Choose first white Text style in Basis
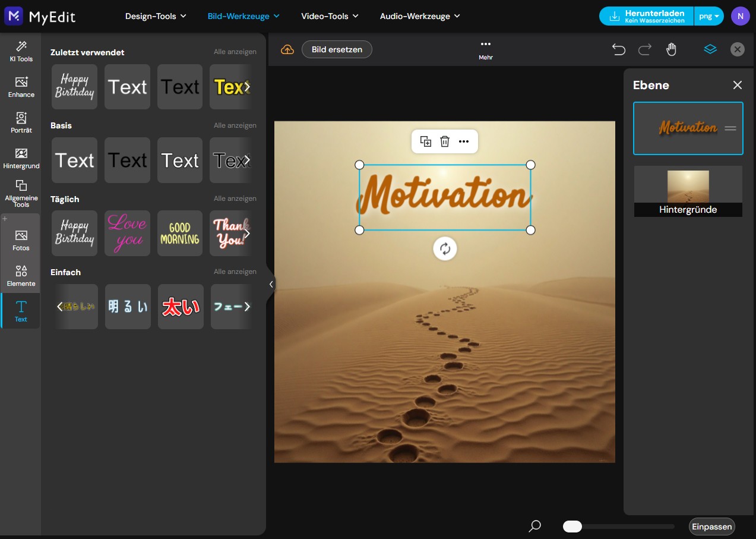756x539 pixels. click(x=74, y=160)
